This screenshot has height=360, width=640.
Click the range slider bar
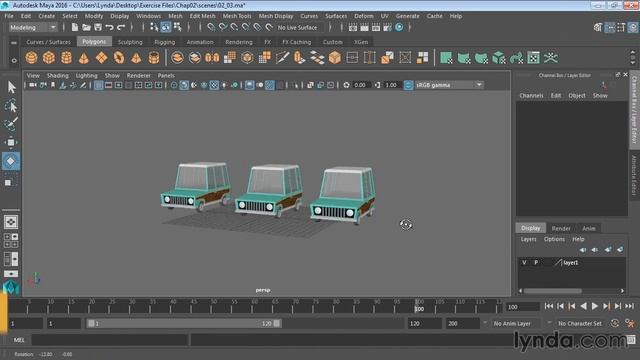[184, 323]
